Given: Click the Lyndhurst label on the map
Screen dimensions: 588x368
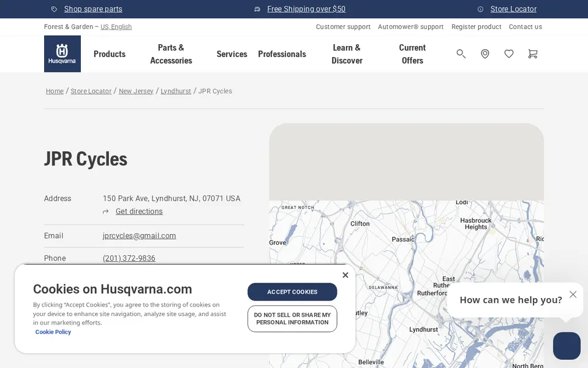Looking at the screenshot, I should (x=423, y=330).
